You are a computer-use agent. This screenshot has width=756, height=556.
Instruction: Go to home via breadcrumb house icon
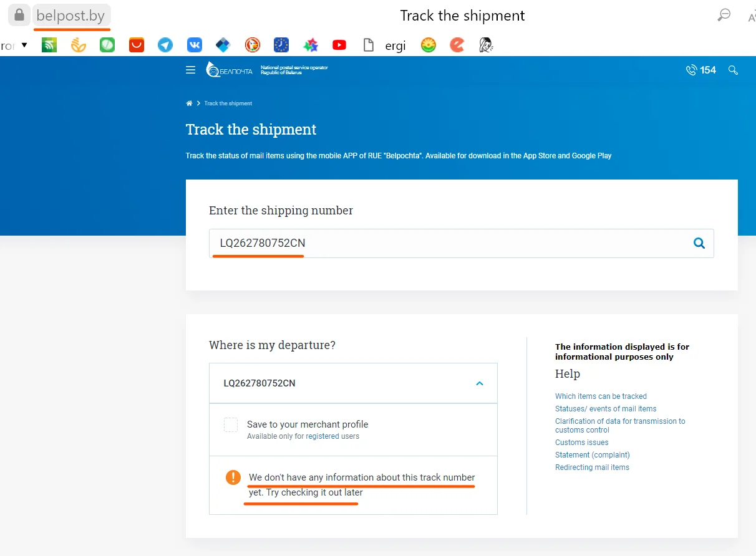189,103
